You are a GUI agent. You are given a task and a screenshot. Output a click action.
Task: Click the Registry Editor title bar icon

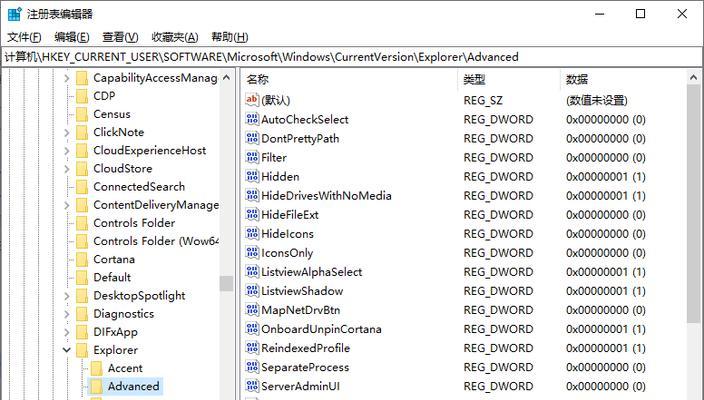click(x=14, y=14)
